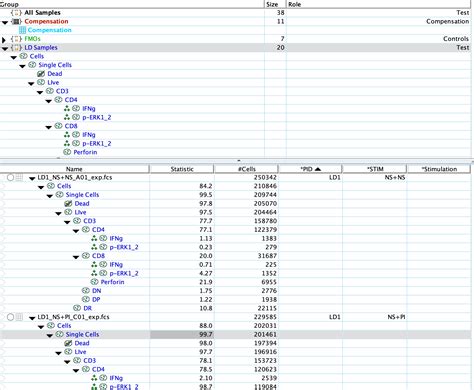Click the grid icon beside LD1_NS+PI_C01_exp.fcs

pyautogui.click(x=19, y=317)
